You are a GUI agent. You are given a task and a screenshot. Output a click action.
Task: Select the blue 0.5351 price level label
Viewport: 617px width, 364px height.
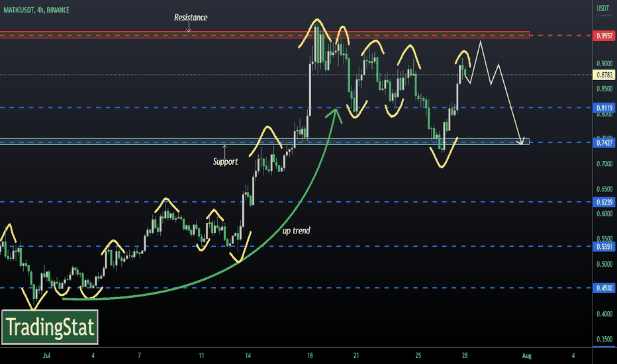[604, 247]
